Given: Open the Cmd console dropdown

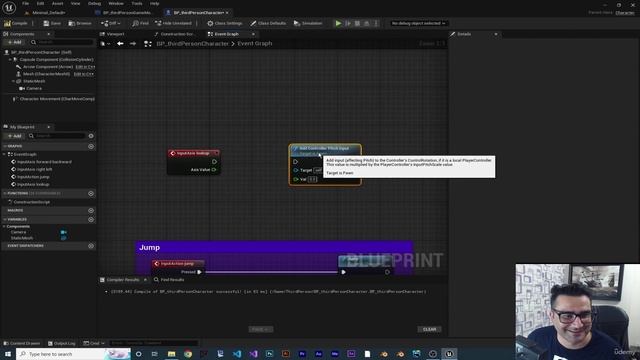Looking at the screenshot, I should tap(94, 343).
